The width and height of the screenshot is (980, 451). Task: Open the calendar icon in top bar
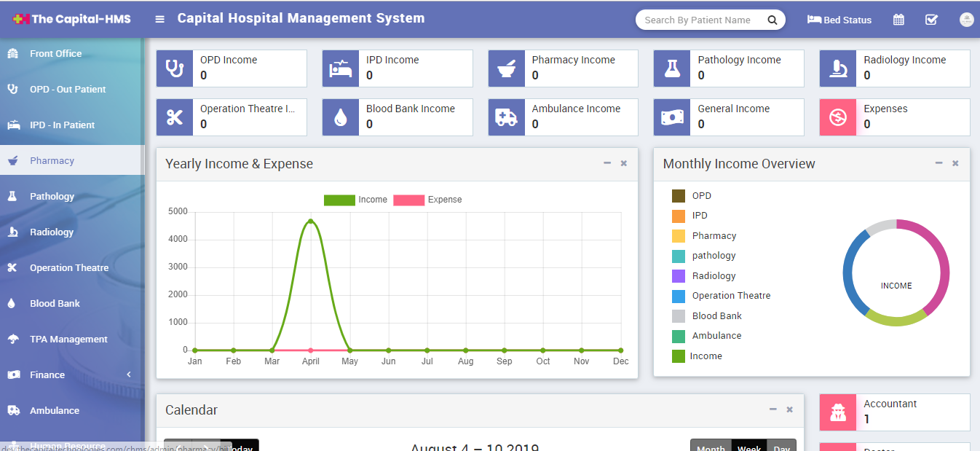(x=898, y=20)
